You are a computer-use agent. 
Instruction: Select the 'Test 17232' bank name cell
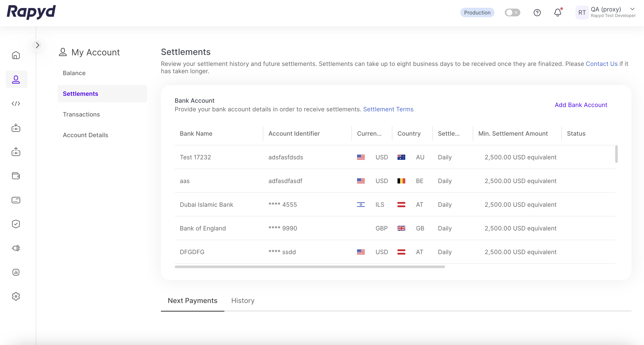click(x=195, y=157)
